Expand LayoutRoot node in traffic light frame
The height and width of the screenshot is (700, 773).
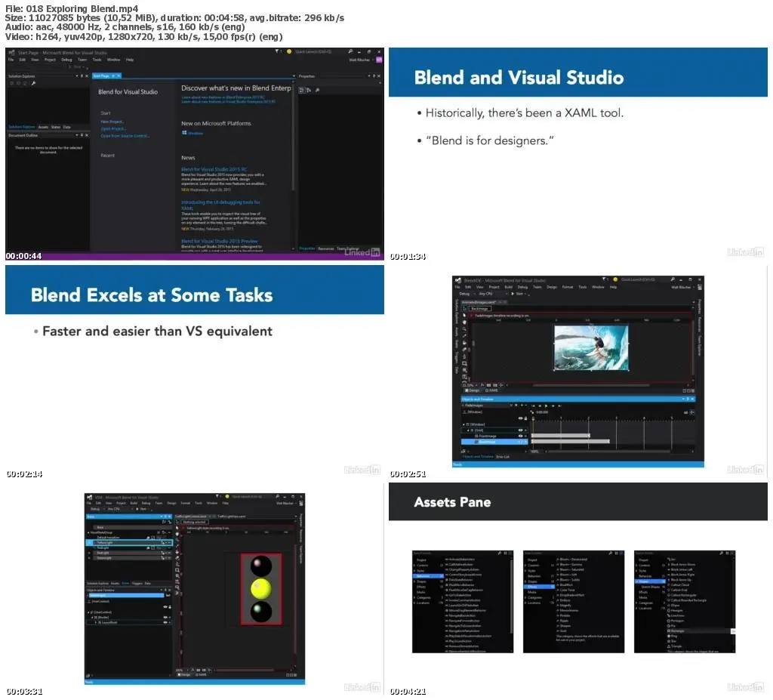95,623
